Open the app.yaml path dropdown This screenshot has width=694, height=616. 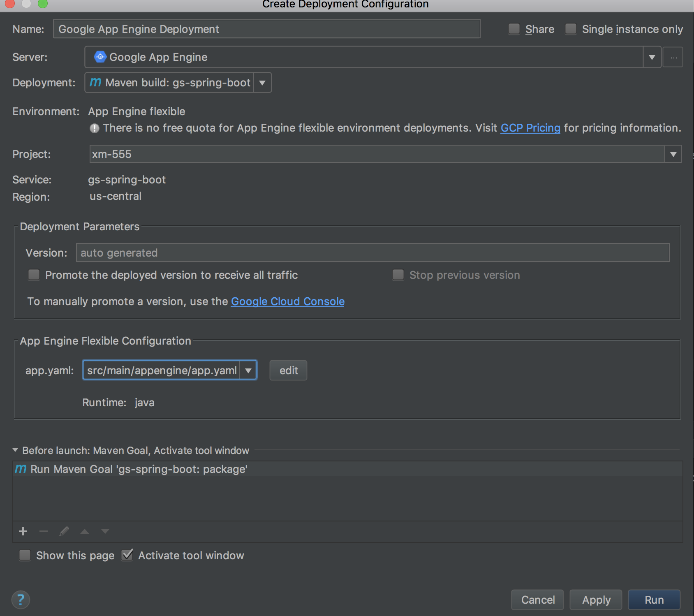click(248, 370)
